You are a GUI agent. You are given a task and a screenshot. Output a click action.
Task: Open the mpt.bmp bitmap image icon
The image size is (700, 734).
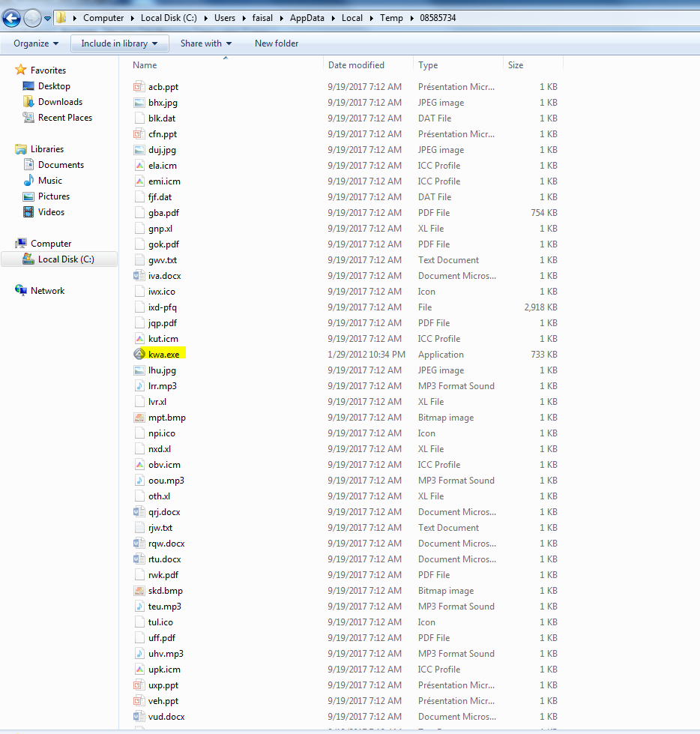click(x=139, y=417)
